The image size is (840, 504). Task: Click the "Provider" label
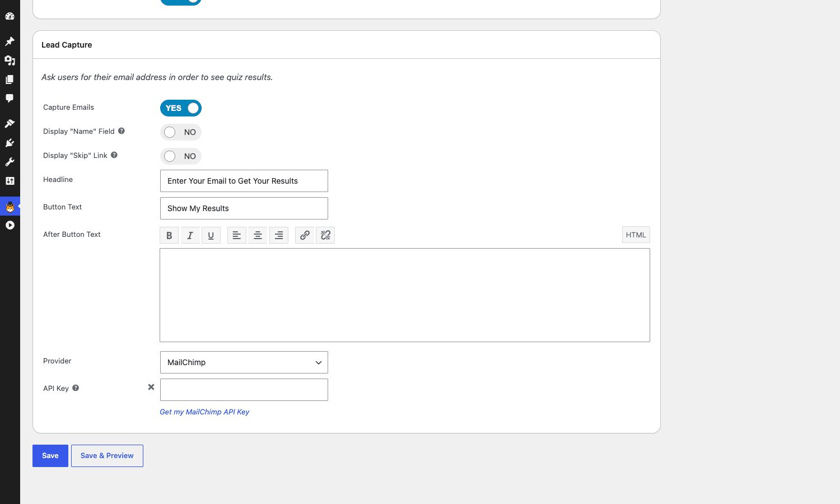57,361
